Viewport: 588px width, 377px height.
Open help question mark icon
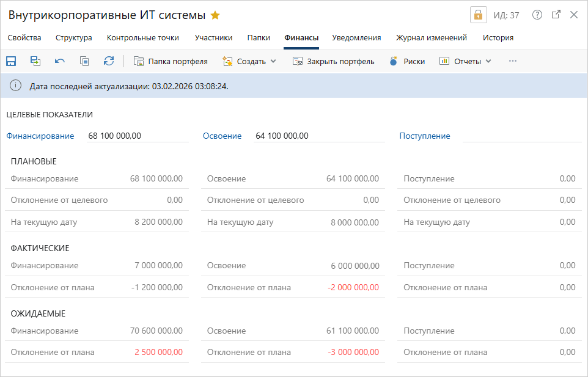537,15
